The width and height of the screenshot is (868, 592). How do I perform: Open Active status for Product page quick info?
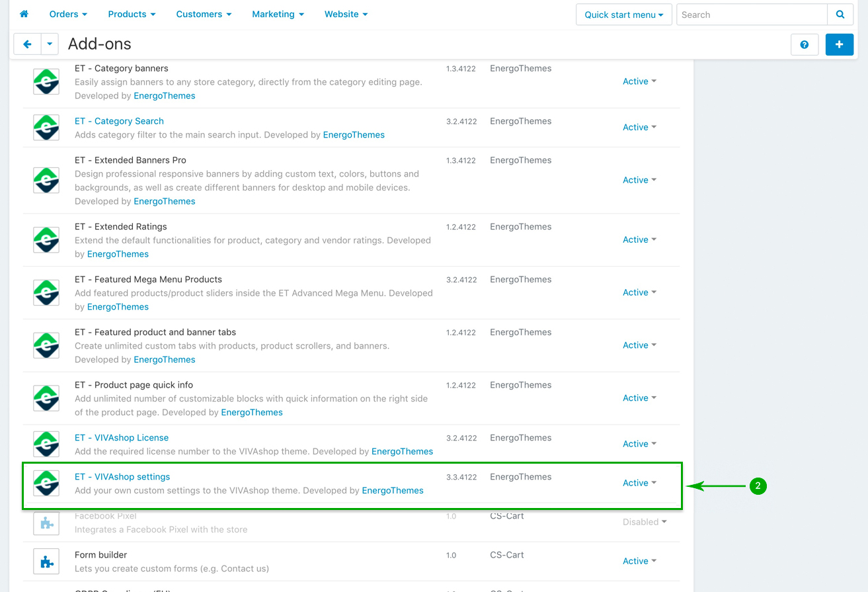tap(639, 398)
